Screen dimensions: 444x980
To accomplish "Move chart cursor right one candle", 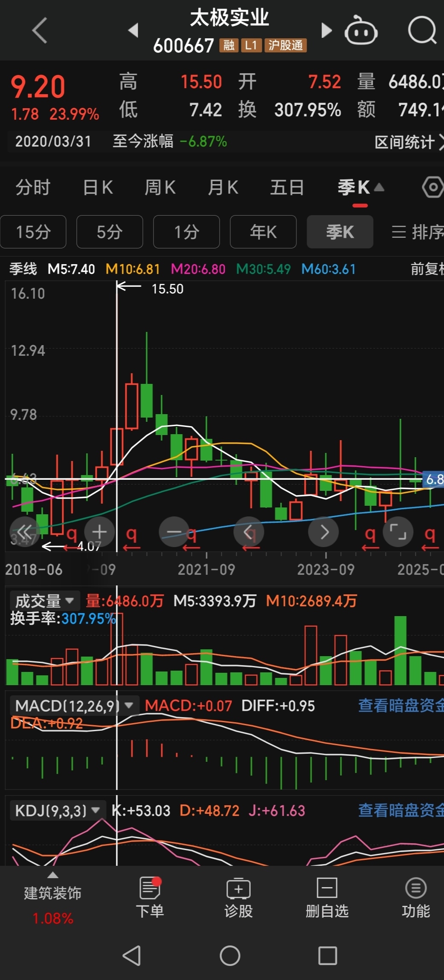I will point(323,531).
